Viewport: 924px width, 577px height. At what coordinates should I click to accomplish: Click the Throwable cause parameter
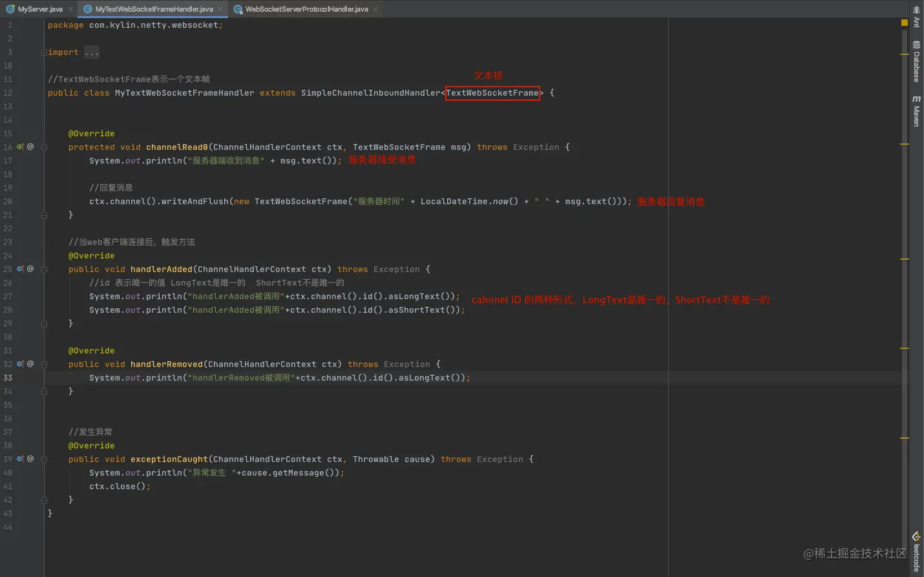coord(392,459)
